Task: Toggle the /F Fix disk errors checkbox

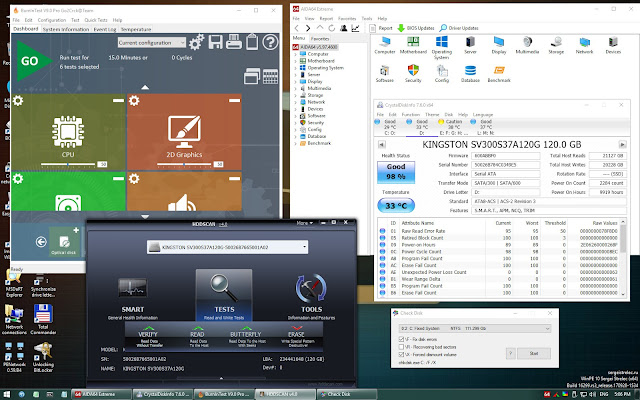Action: pyautogui.click(x=401, y=339)
